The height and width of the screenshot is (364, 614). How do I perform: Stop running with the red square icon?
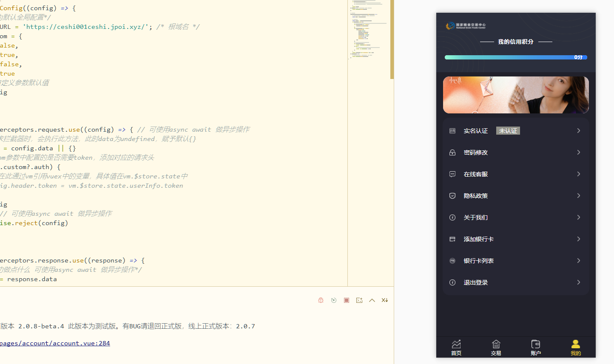pyautogui.click(x=347, y=300)
